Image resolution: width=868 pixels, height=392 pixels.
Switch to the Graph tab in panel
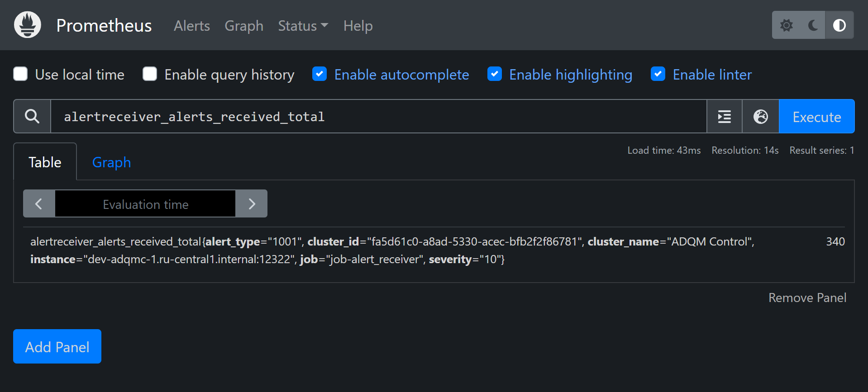pyautogui.click(x=111, y=162)
